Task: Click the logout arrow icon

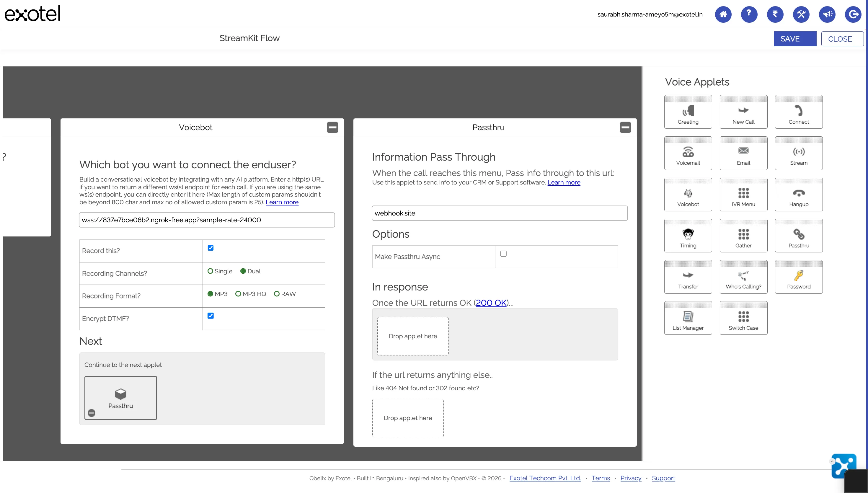Action: [853, 14]
